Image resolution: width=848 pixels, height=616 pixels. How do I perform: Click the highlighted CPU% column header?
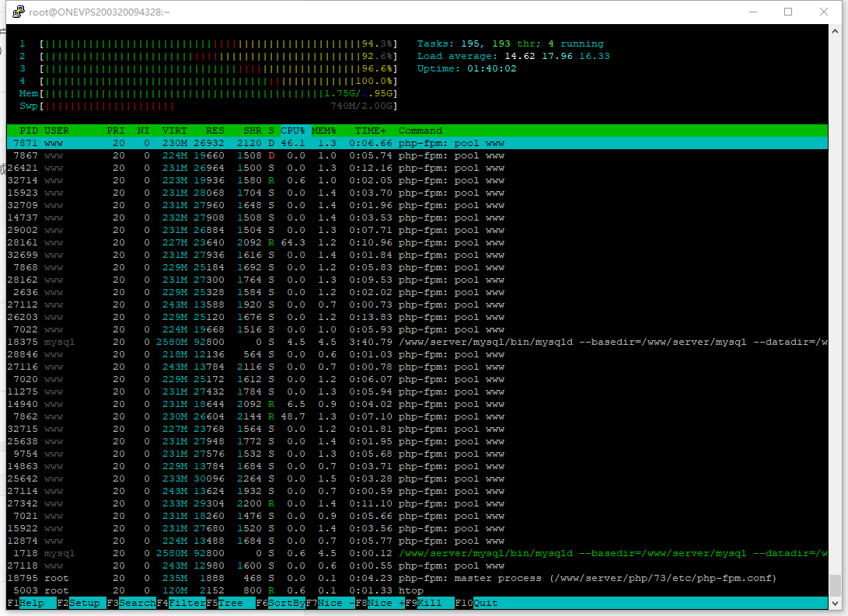(295, 131)
